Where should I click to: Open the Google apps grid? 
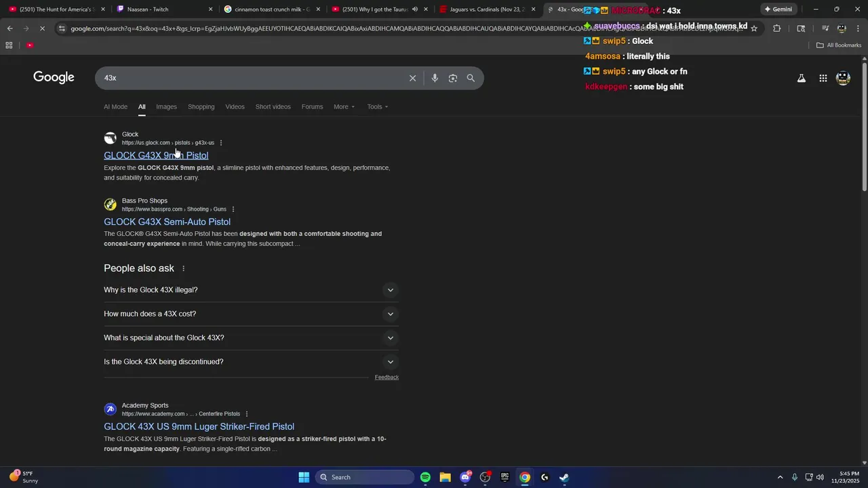(823, 78)
